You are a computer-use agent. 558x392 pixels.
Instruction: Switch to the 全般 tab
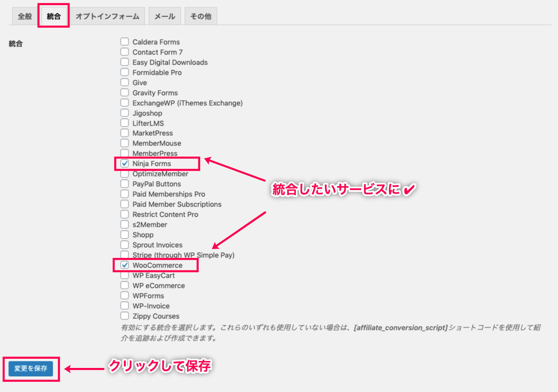(25, 16)
